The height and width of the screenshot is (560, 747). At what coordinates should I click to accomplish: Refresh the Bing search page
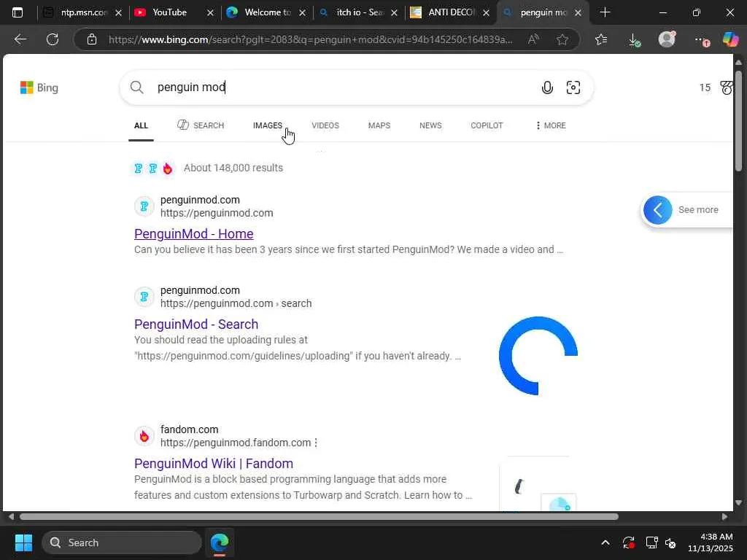[x=53, y=39]
